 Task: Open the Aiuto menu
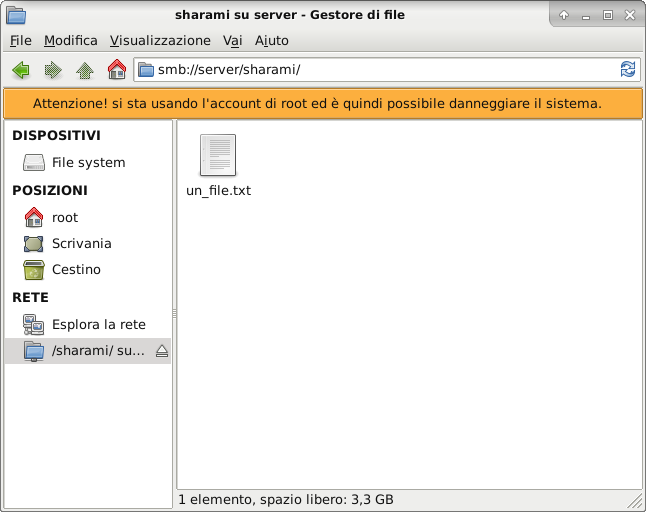(x=272, y=40)
